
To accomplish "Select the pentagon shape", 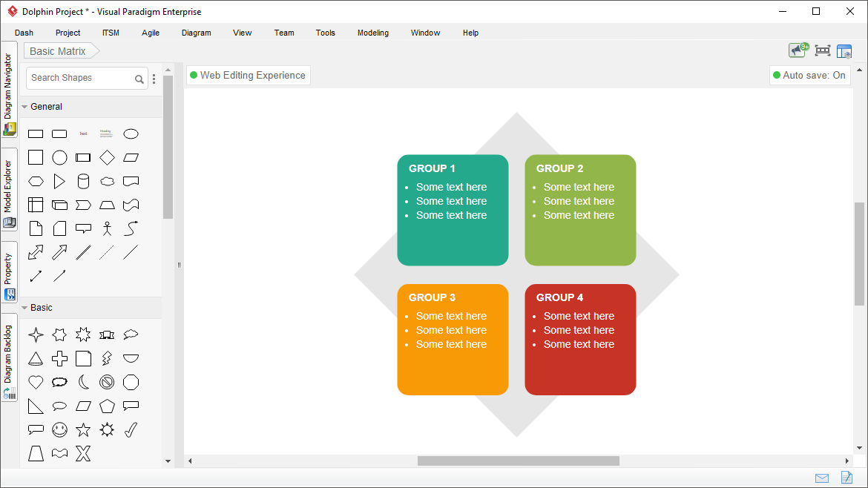I will coord(107,406).
